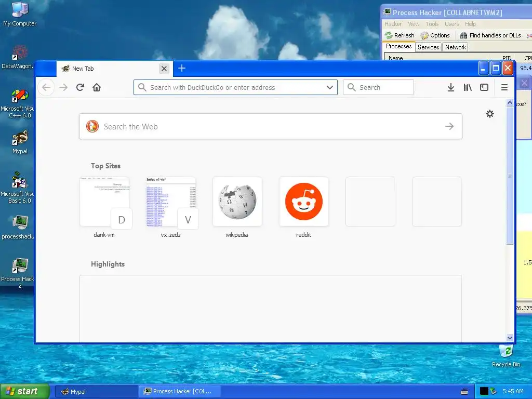Viewport: 532px width, 399px height.
Task: Switch to Processes tab in Process Hacker
Action: (398, 46)
